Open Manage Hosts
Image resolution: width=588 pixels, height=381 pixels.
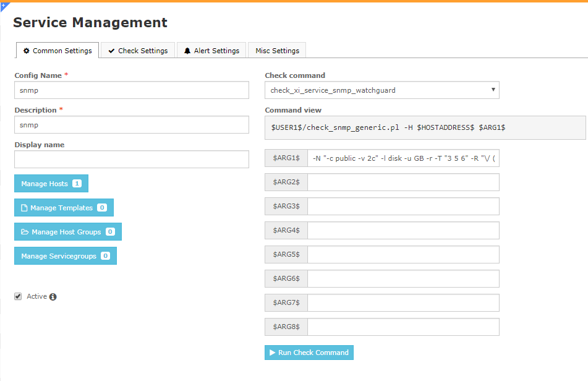[51, 184]
